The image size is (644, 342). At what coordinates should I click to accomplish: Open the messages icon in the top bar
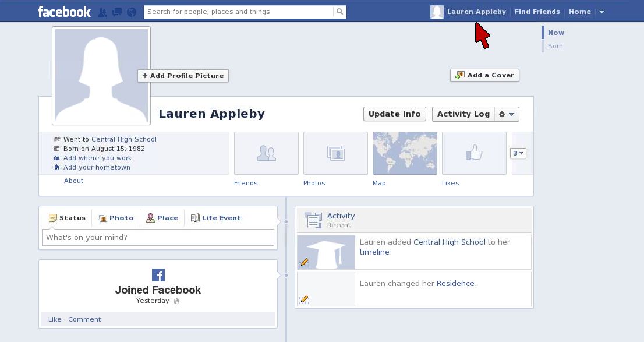pyautogui.click(x=116, y=11)
